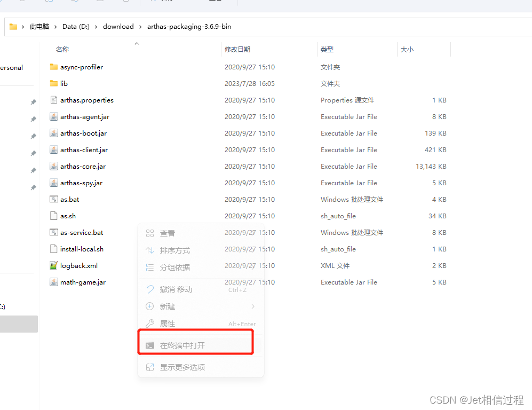The image size is (532, 410).
Task: Click the XML 文件 type cell
Action: 335,265
